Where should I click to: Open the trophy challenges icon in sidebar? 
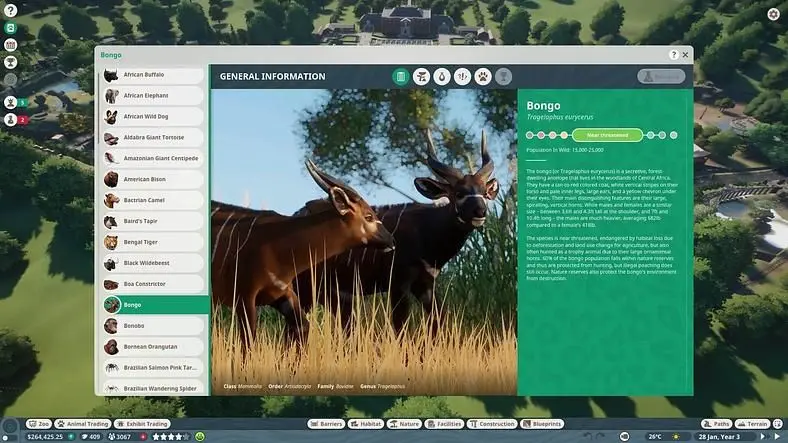[11, 62]
